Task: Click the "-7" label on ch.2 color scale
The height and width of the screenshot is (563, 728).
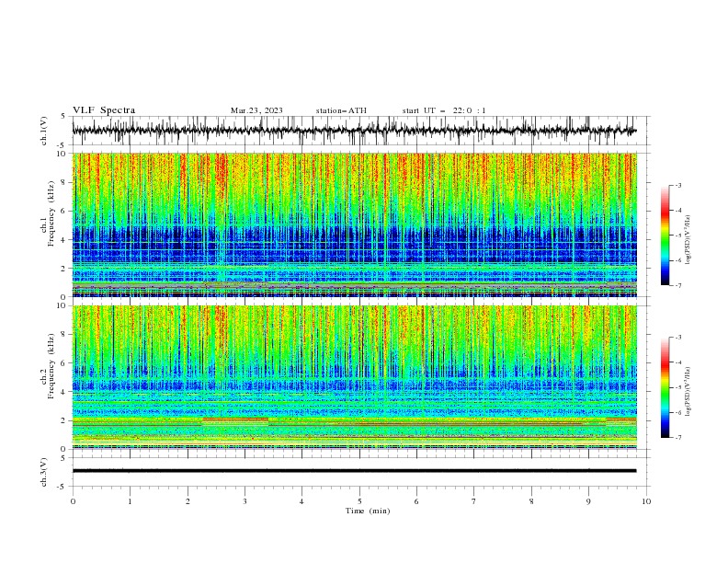Action: (x=678, y=437)
